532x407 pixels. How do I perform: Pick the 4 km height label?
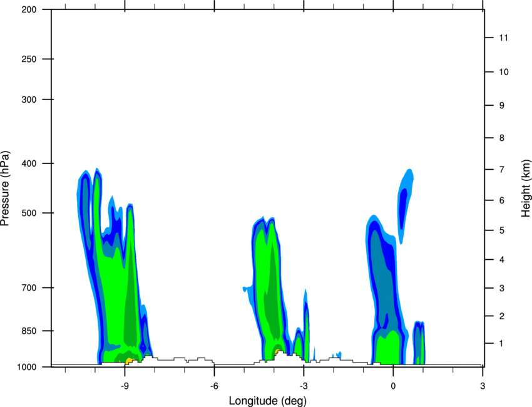click(501, 260)
